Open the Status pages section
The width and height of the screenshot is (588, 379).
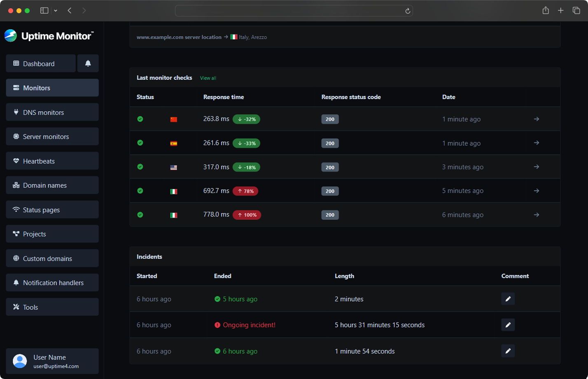(52, 209)
